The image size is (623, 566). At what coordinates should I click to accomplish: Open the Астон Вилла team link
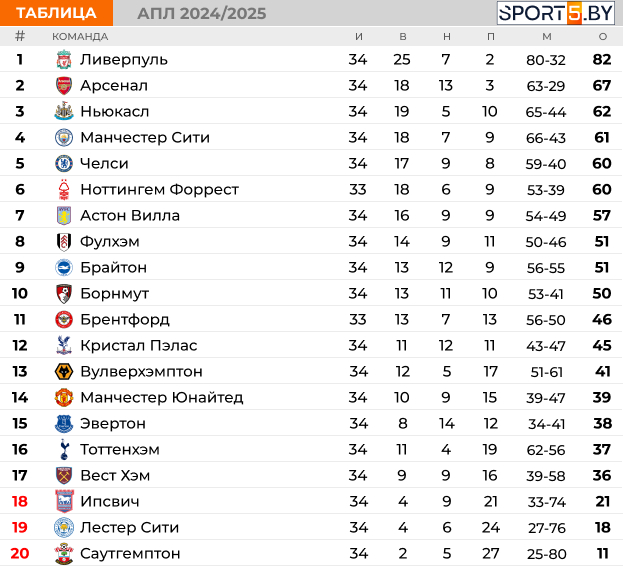click(130, 216)
